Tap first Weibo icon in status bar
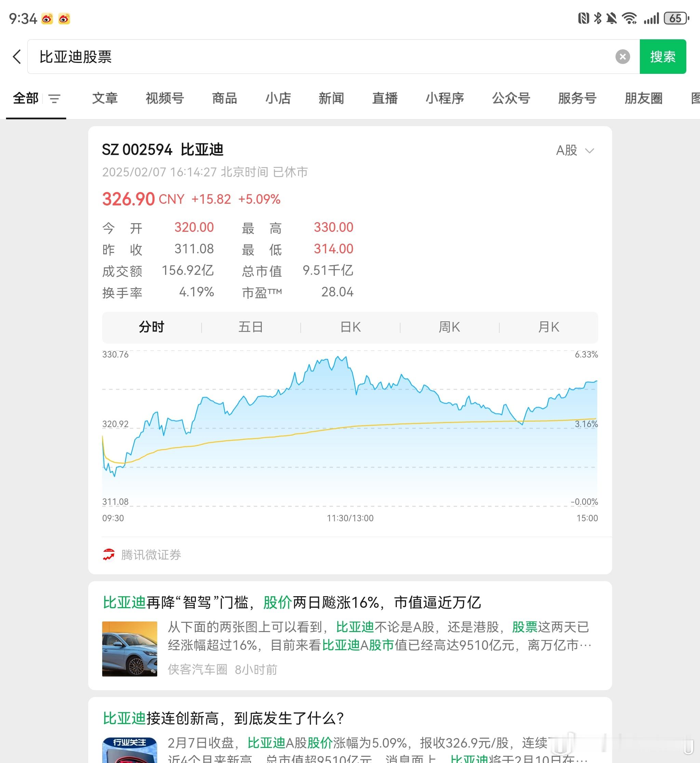700x763 pixels. point(47,18)
